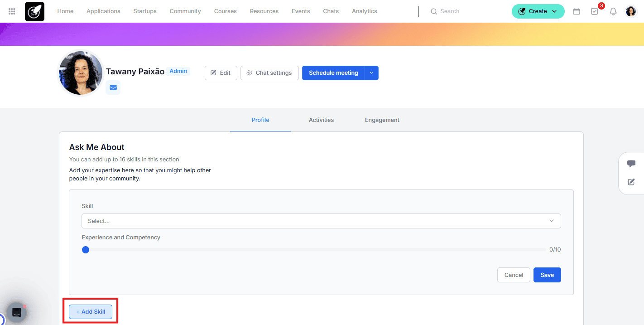Open Courses in the top navigation
The width and height of the screenshot is (644, 325).
(226, 11)
